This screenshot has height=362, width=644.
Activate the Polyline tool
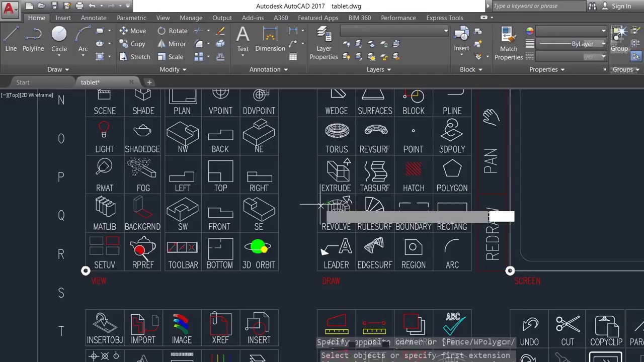coord(33,39)
